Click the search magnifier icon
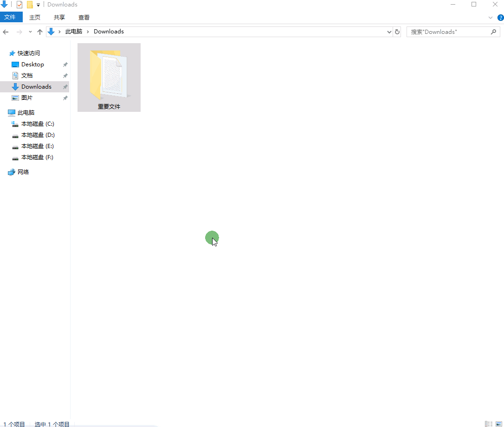Viewport: 504px width, 427px height. tap(494, 32)
